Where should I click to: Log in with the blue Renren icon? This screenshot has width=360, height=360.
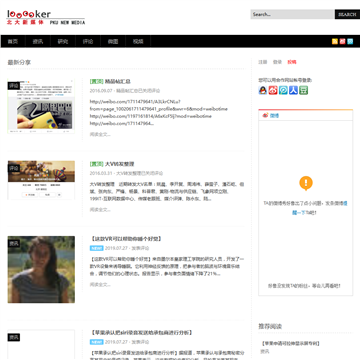coord(293,90)
